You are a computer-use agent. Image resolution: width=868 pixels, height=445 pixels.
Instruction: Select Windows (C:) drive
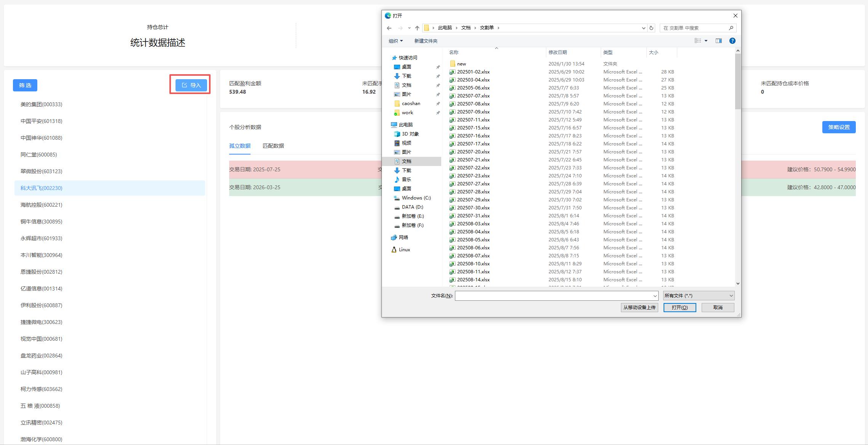(416, 198)
